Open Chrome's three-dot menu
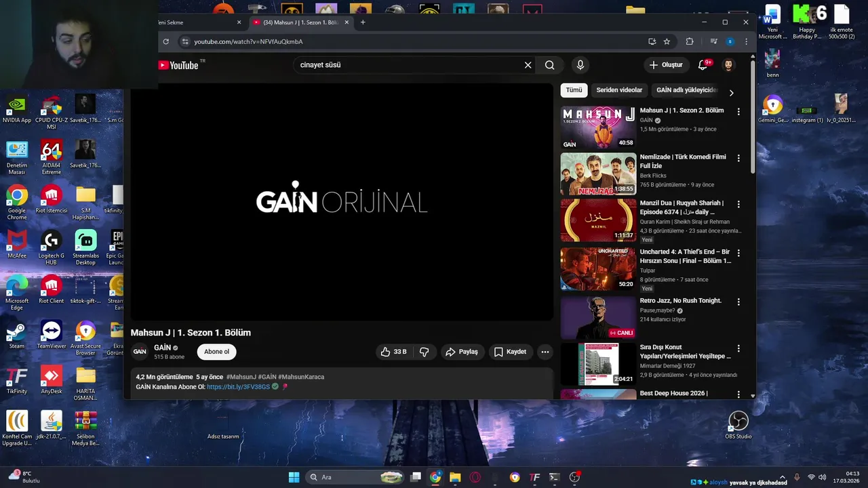868x488 pixels. 746,41
